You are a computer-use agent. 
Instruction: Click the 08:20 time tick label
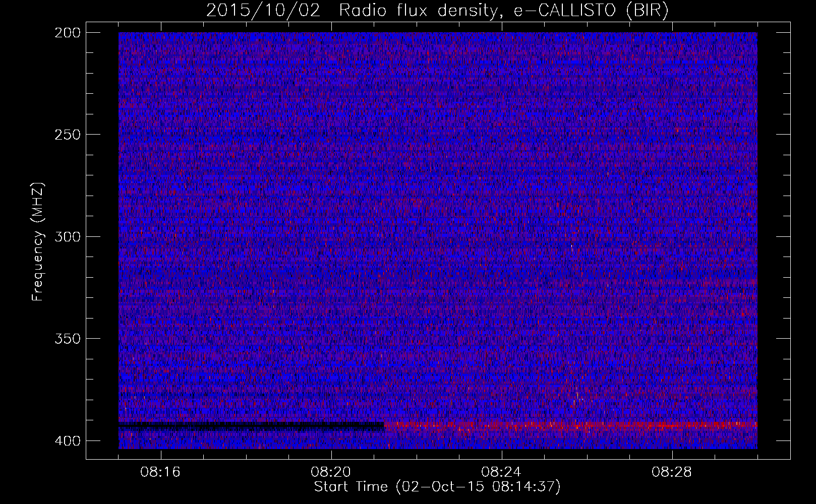(x=331, y=472)
